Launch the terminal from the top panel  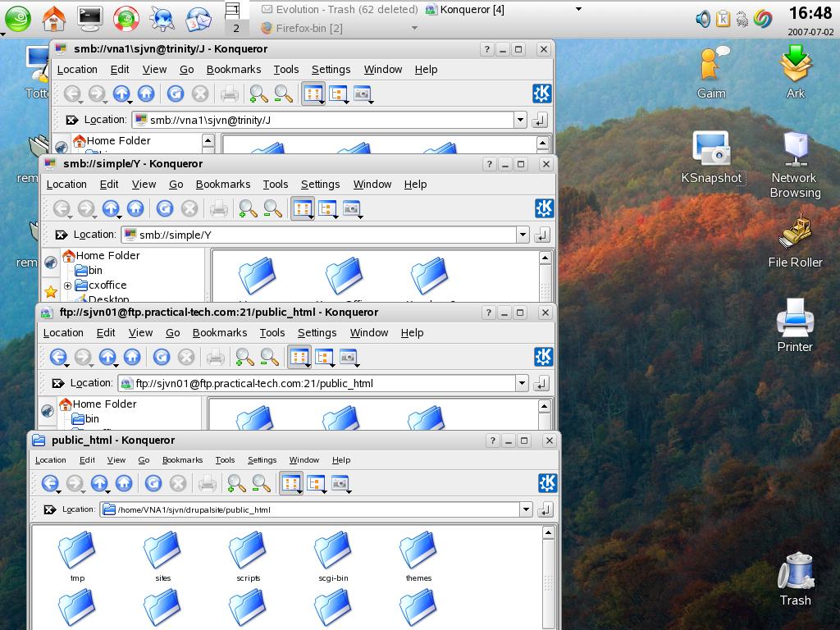[x=90, y=17]
